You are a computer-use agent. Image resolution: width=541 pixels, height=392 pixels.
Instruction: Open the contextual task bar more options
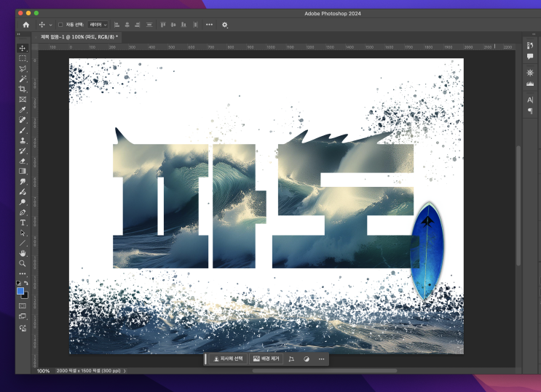[321, 359]
